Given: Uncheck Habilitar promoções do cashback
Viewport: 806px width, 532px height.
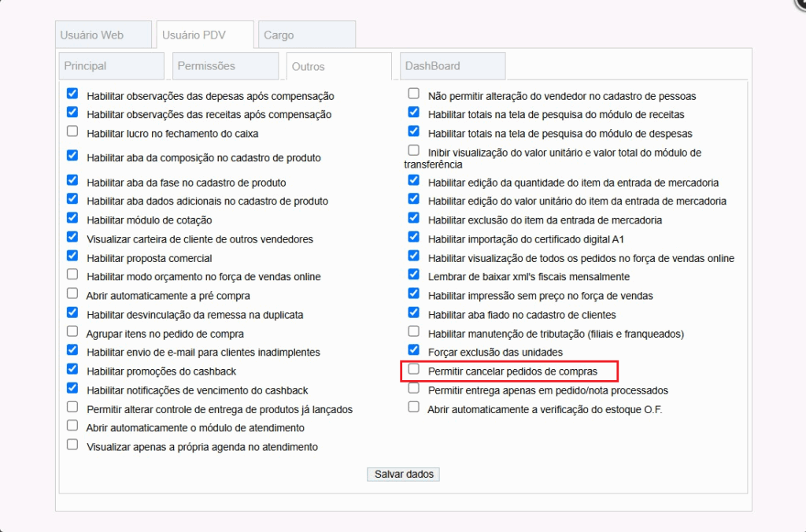Looking at the screenshot, I should coord(72,369).
